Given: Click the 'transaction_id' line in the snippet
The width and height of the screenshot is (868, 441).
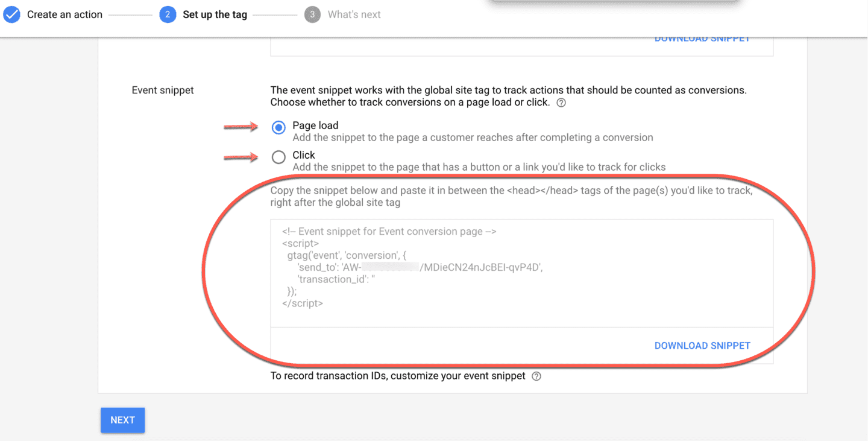Looking at the screenshot, I should pos(336,279).
